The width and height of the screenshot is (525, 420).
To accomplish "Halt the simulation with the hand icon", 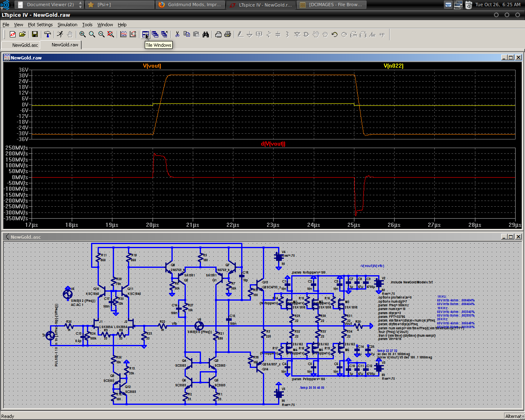I will pyautogui.click(x=70, y=34).
